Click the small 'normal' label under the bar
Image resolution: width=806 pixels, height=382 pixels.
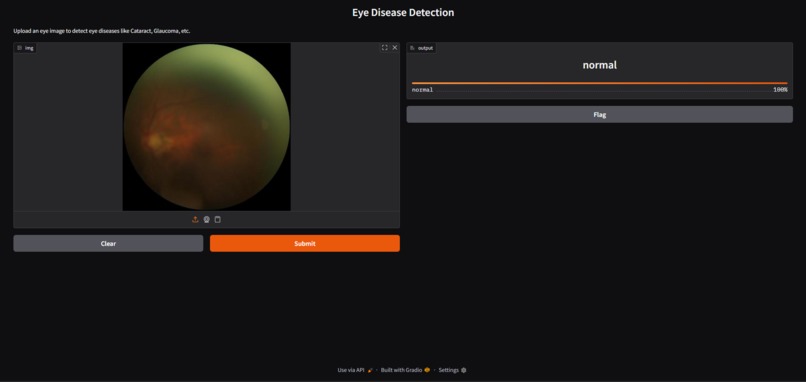coord(423,90)
